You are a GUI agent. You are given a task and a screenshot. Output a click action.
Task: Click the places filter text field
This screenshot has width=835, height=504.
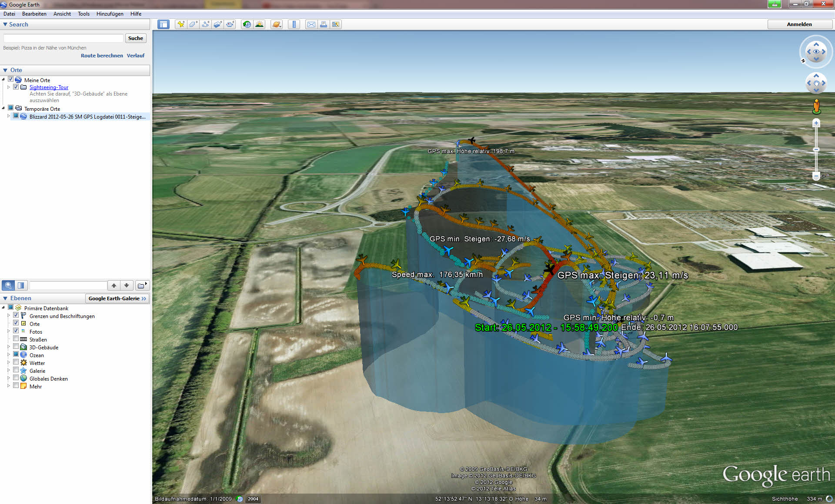tap(68, 285)
